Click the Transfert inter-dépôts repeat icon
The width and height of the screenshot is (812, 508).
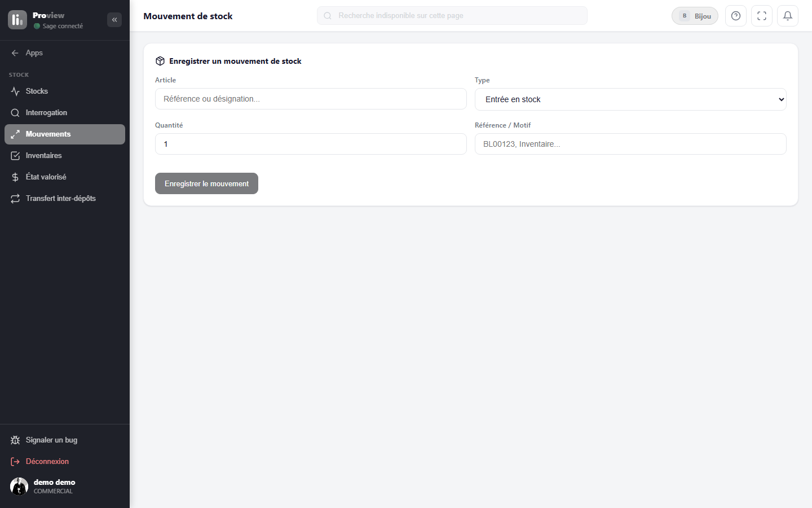(15, 199)
